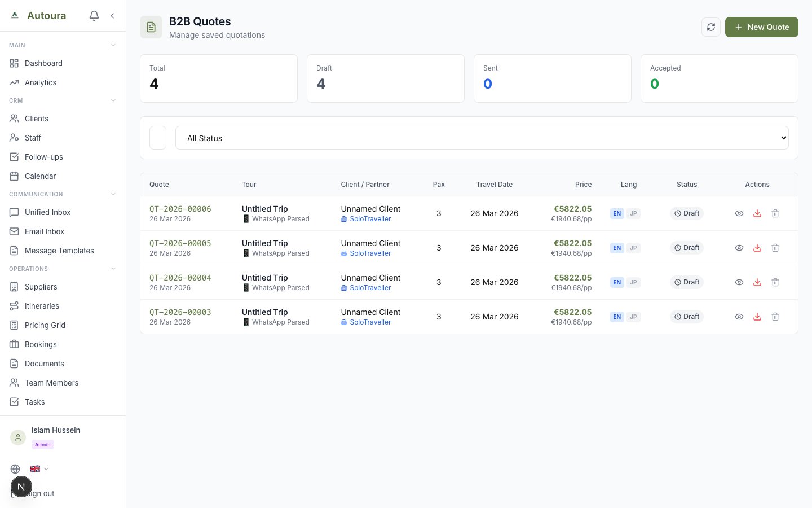
Task: Click the Autoura logo
Action: [x=15, y=16]
